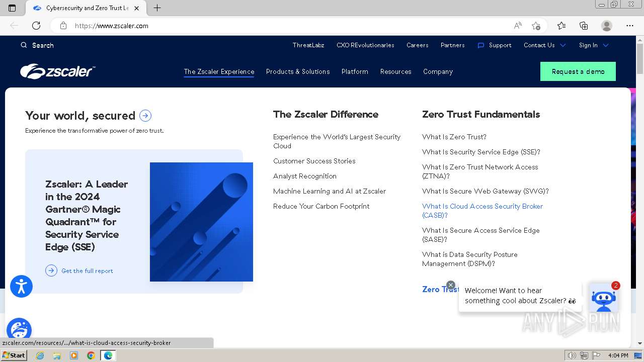Open Customer Success Stories link
Viewport: 644px width, 362px height.
pyautogui.click(x=314, y=161)
